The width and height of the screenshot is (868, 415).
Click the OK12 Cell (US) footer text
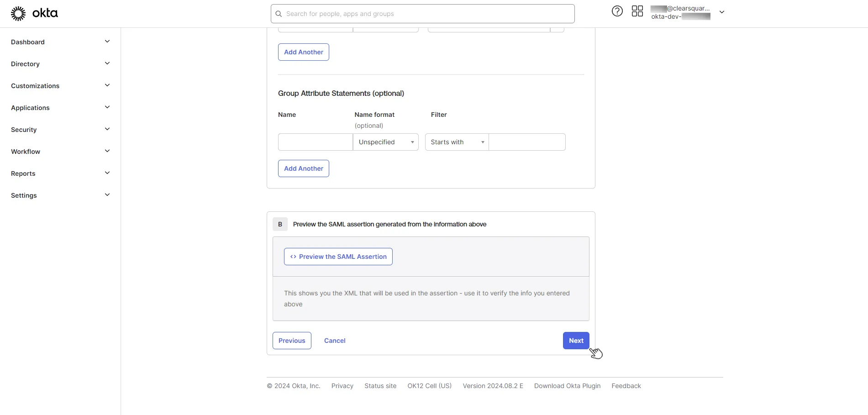coord(430,386)
